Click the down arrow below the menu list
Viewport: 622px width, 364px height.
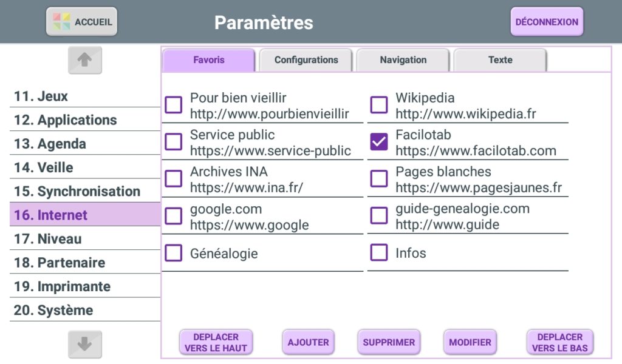point(84,344)
